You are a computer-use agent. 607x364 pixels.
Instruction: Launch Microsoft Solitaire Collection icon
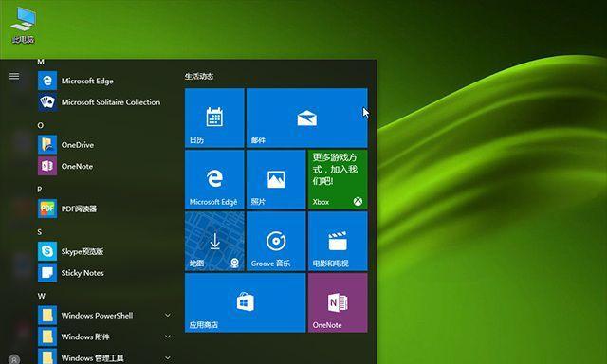click(x=47, y=102)
